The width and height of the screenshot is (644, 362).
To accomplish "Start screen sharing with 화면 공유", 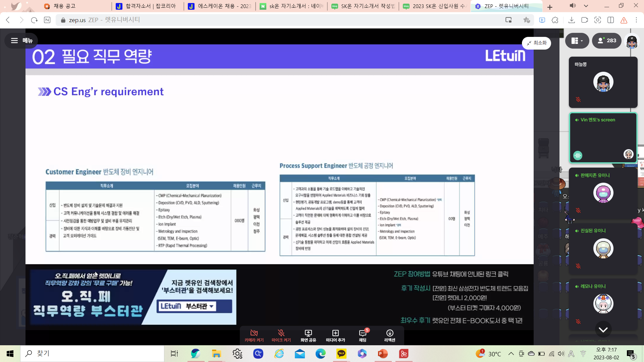I will (x=308, y=336).
